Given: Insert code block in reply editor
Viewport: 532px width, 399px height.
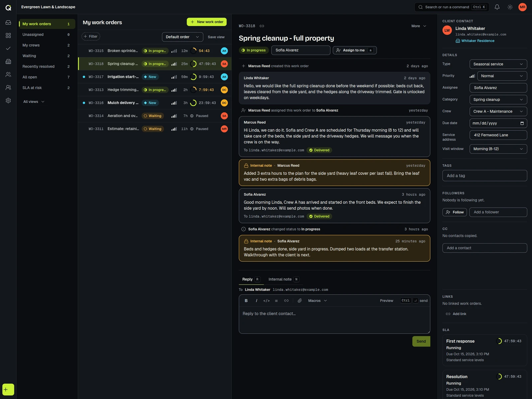Looking at the screenshot, I should pyautogui.click(x=266, y=301).
